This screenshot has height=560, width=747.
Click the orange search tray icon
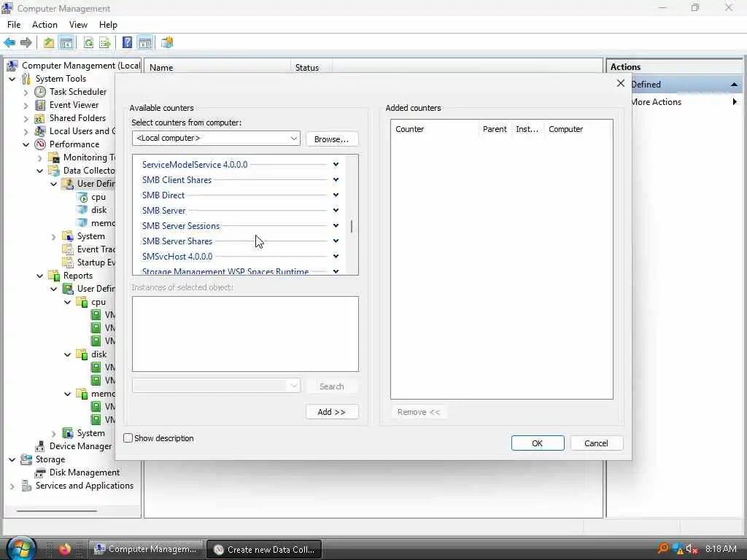click(663, 548)
